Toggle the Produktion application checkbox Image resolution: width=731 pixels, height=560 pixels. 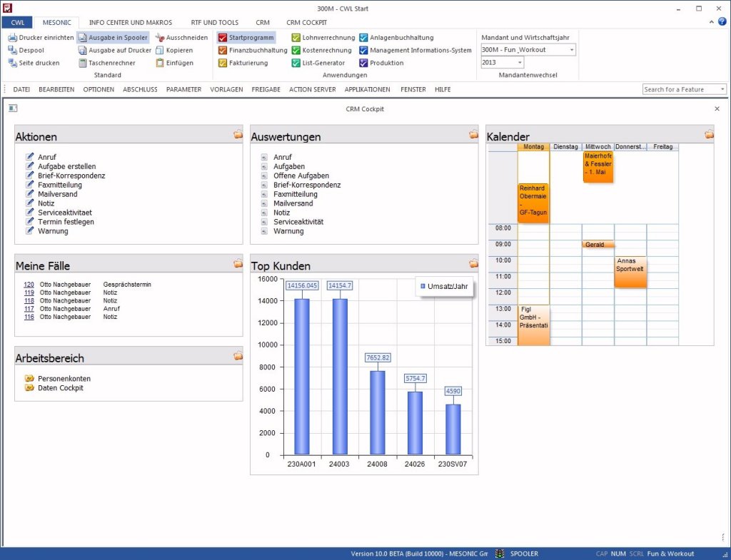click(x=364, y=63)
